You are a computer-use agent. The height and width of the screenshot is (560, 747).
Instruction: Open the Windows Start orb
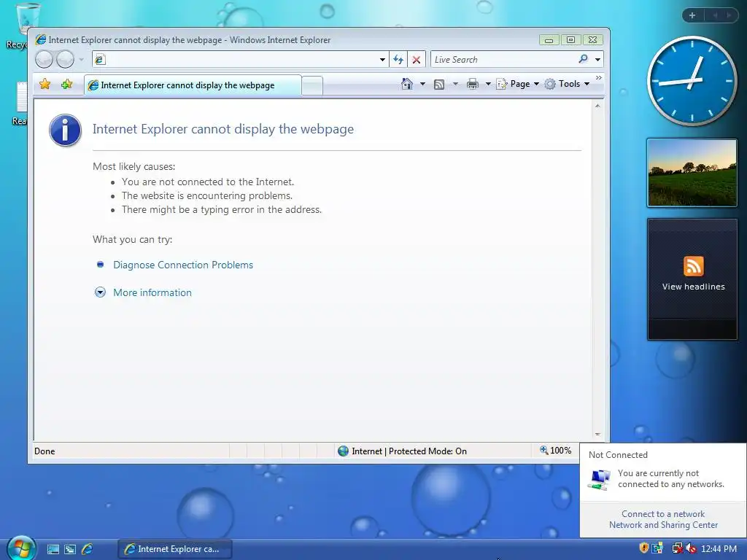tap(22, 548)
